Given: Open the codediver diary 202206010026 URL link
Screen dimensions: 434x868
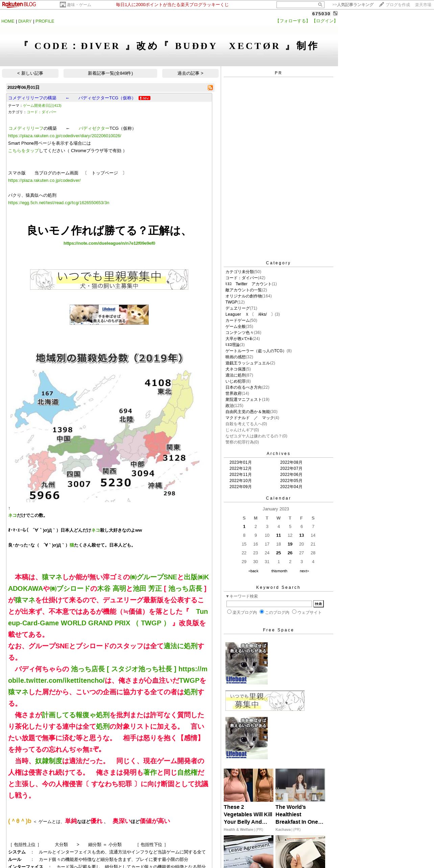Looking at the screenshot, I should pos(65,136).
